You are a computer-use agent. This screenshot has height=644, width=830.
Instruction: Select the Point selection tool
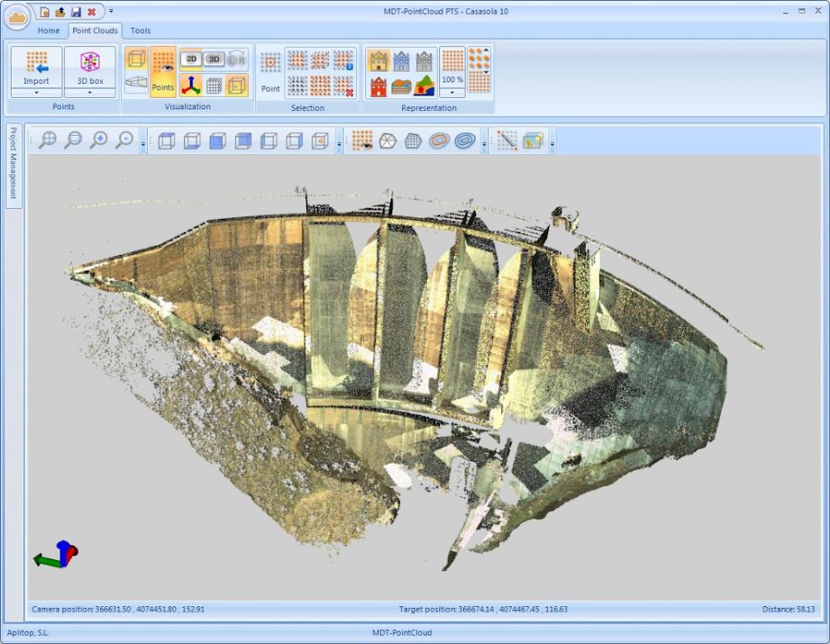pyautogui.click(x=270, y=72)
